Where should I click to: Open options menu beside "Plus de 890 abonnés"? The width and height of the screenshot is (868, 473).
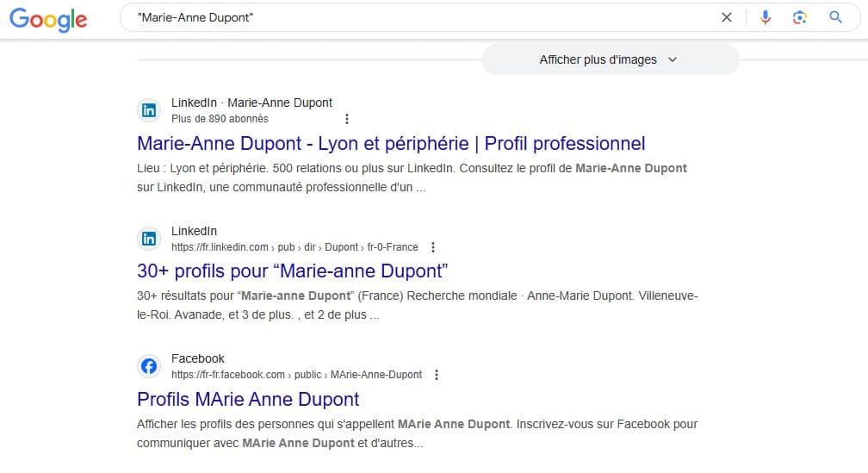[x=346, y=119]
